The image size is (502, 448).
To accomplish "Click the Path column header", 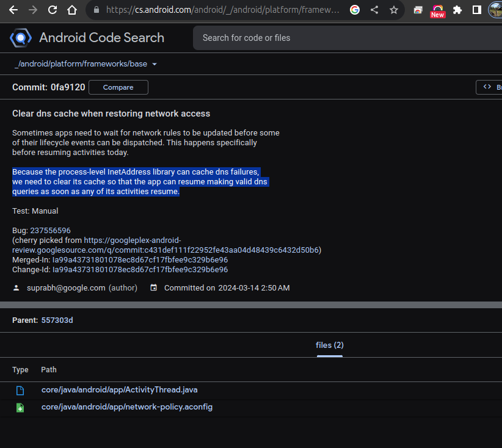I will tap(49, 370).
